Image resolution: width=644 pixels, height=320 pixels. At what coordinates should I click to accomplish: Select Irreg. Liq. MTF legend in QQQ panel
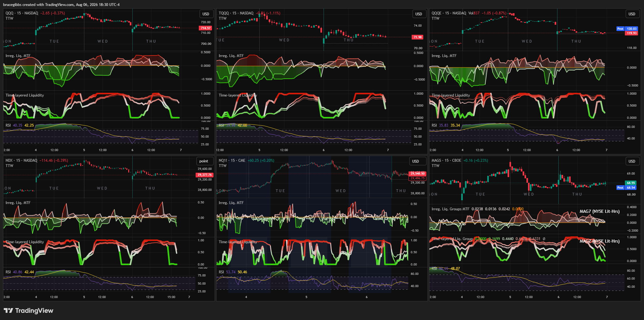pos(18,56)
